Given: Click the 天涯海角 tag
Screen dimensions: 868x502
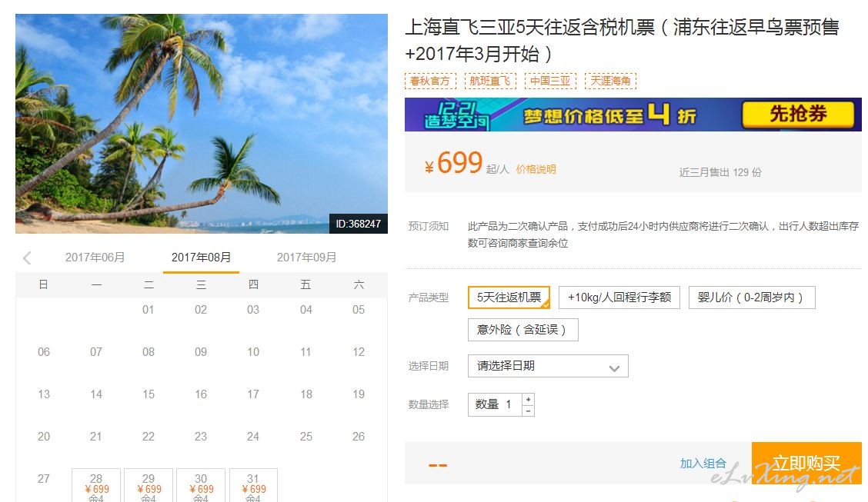Looking at the screenshot, I should (610, 81).
